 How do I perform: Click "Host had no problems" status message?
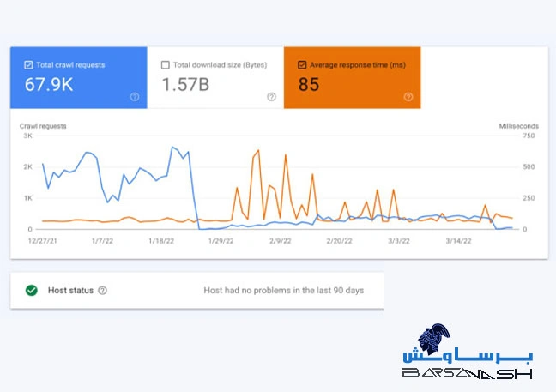(283, 291)
